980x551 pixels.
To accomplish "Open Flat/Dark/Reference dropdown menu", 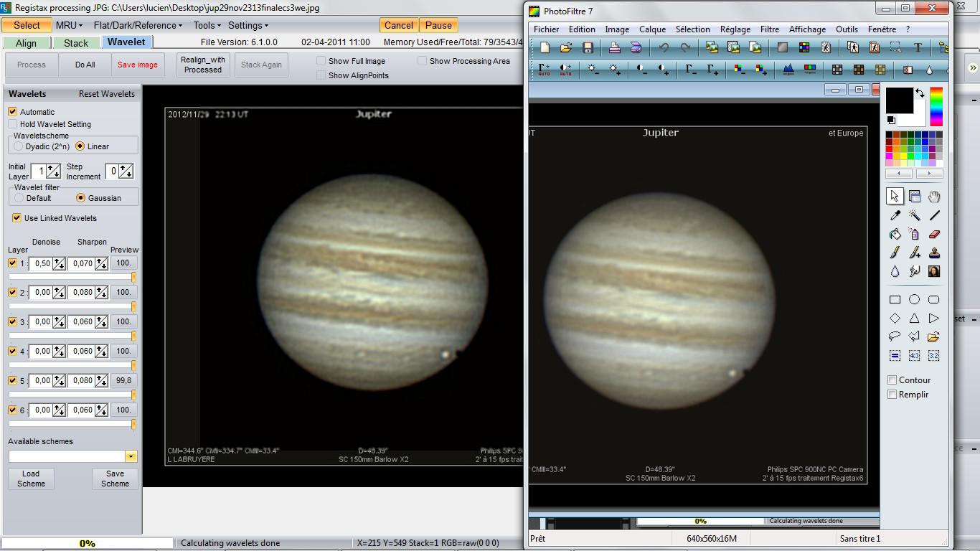I will click(x=138, y=25).
